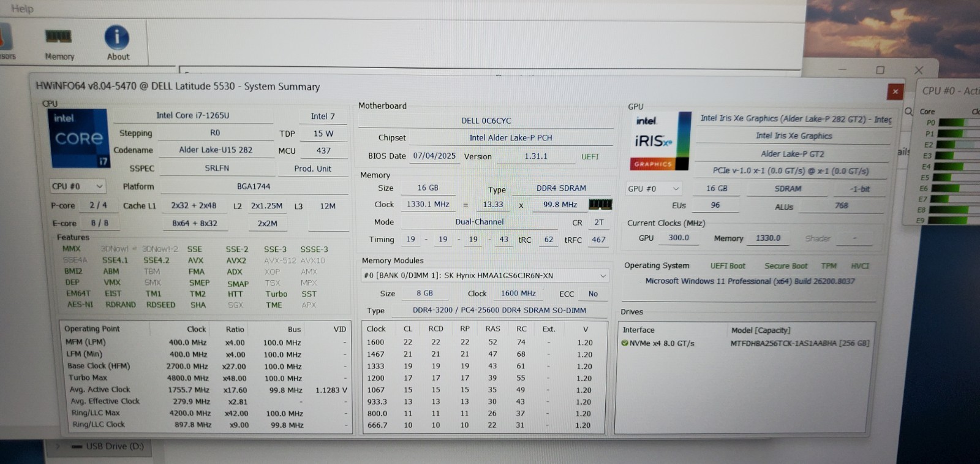The height and width of the screenshot is (464, 980).
Task: Click the module size 8 GB value
Action: (x=424, y=294)
